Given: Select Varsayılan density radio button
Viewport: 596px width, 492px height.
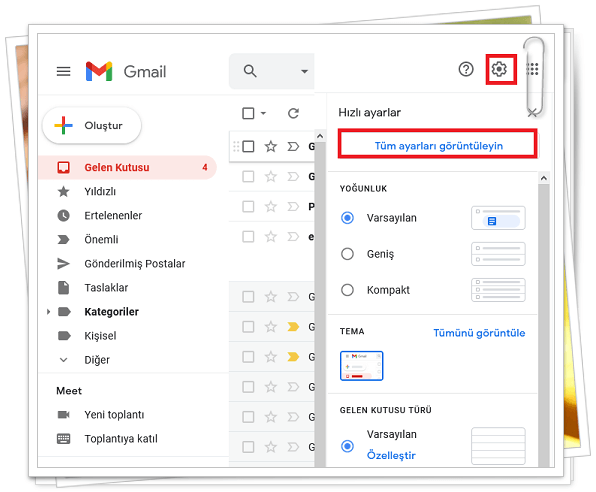Looking at the screenshot, I should [x=347, y=218].
